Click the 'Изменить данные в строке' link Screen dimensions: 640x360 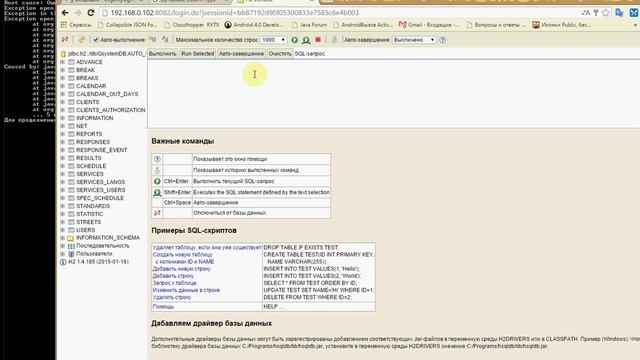pyautogui.click(x=186, y=290)
